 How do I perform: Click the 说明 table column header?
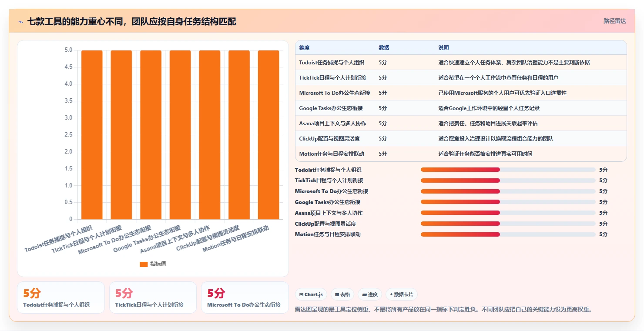[443, 48]
